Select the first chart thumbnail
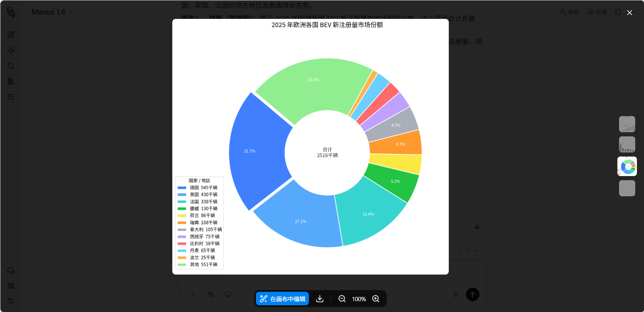Screen dimensions: 644x312 coord(627,124)
